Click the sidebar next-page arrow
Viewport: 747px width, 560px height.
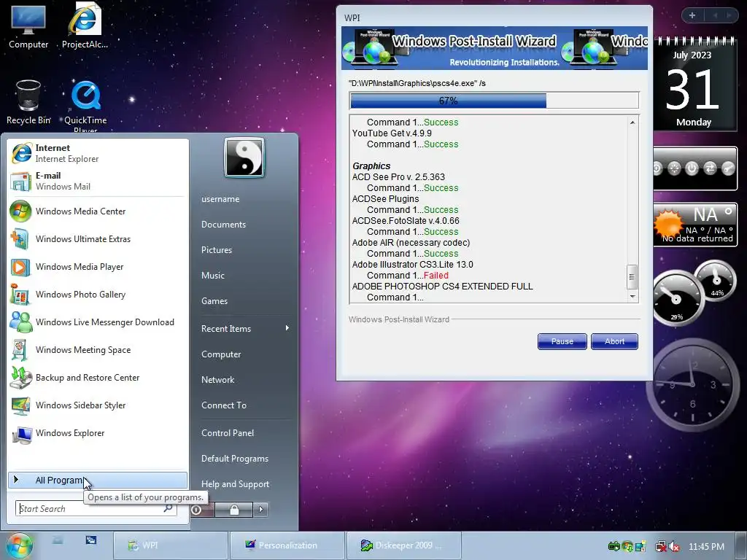[729, 15]
